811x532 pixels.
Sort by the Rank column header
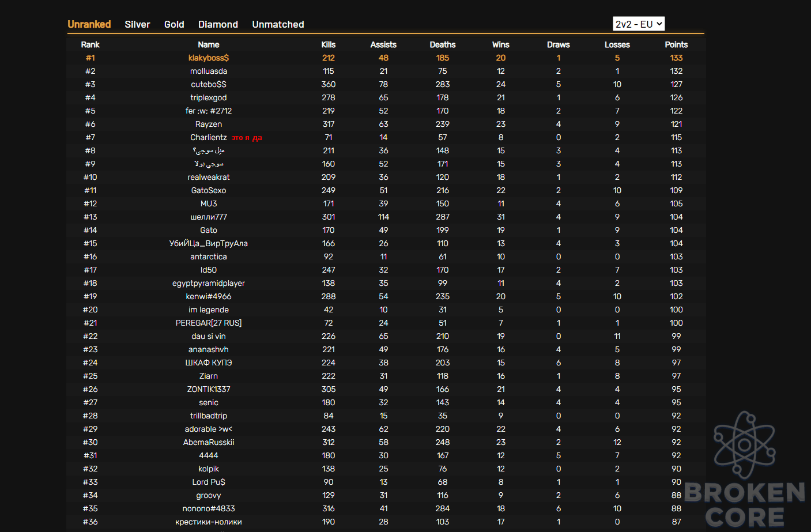tap(90, 44)
